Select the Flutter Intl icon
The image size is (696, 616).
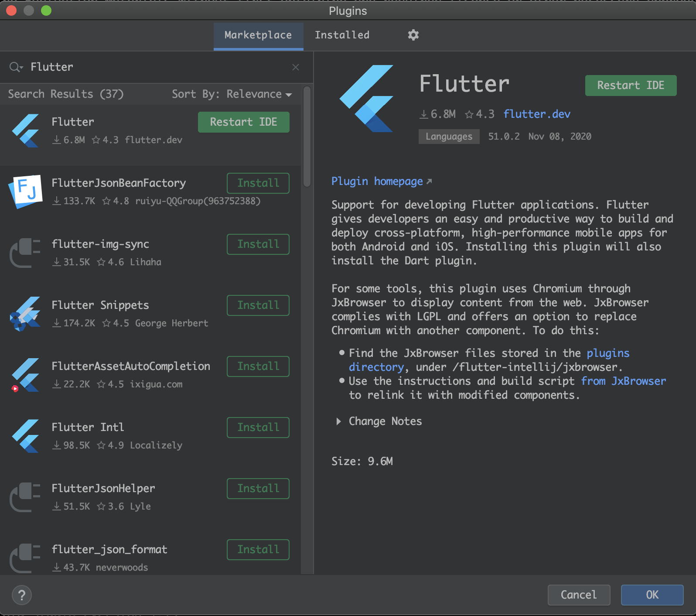tap(26, 436)
